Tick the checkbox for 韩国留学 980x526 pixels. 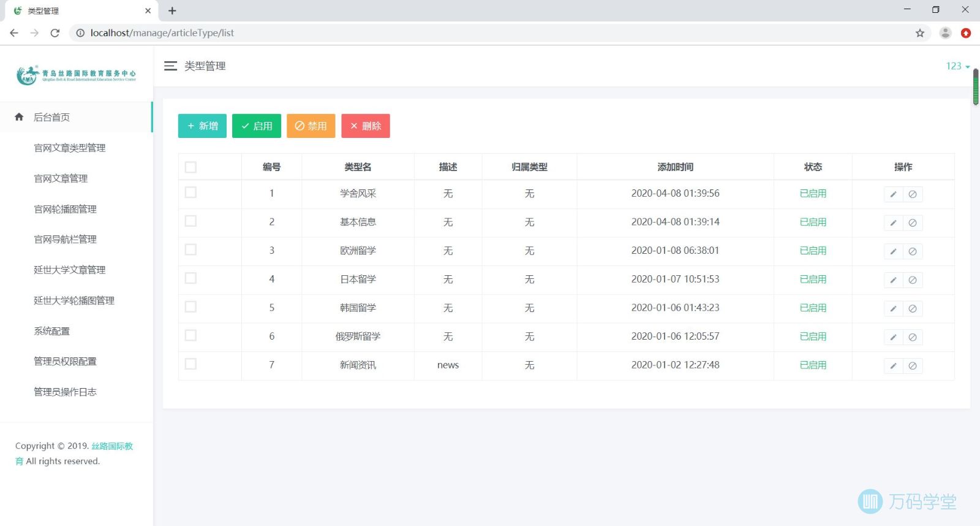(x=190, y=307)
